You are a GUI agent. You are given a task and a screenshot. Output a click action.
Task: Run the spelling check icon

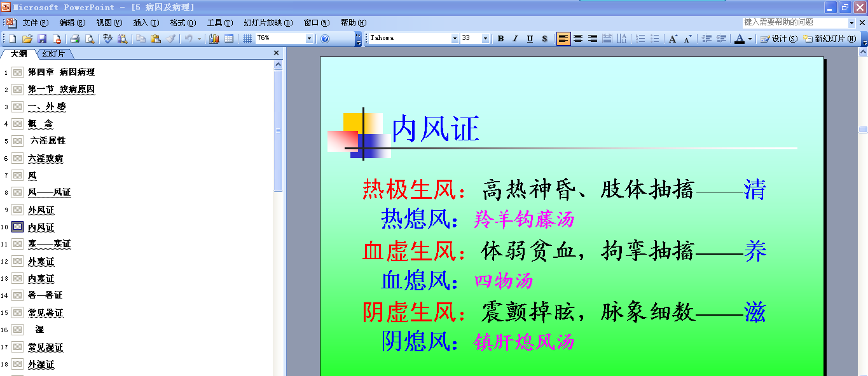click(x=107, y=39)
